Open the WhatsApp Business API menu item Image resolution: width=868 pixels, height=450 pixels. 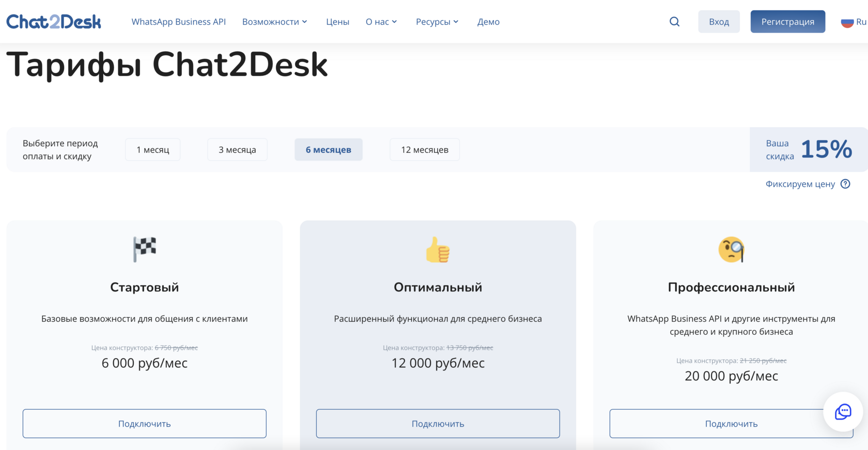[x=179, y=22]
